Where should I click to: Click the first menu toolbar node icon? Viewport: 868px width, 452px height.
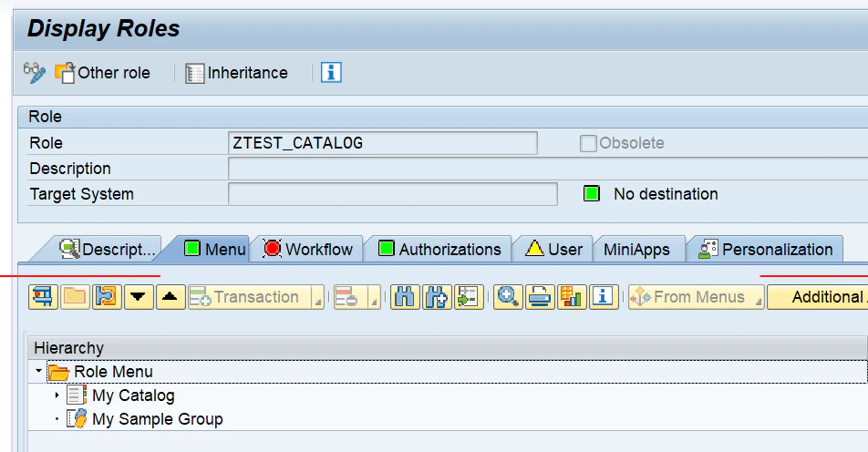coord(43,297)
